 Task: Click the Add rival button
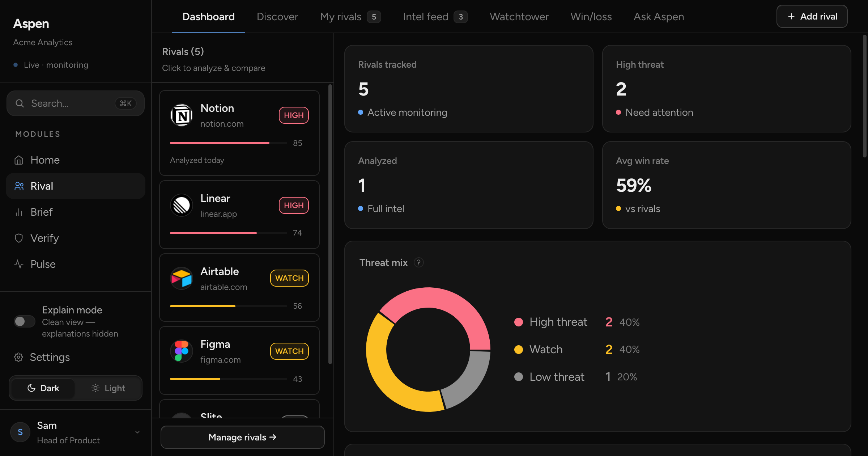[x=812, y=17]
